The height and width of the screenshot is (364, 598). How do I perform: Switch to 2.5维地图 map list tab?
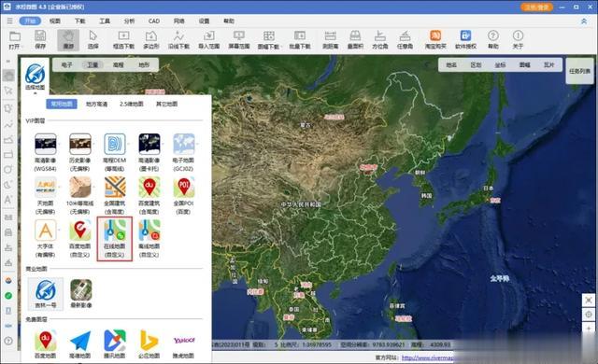click(x=131, y=104)
